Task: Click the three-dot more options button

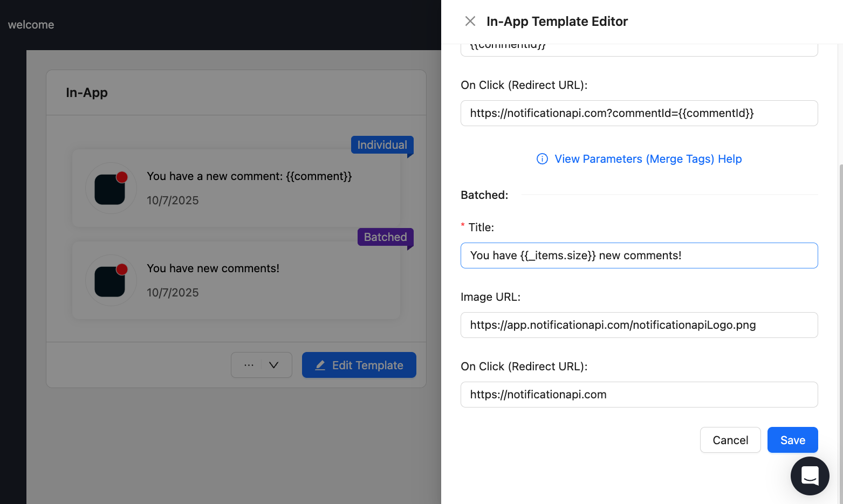Action: tap(249, 365)
